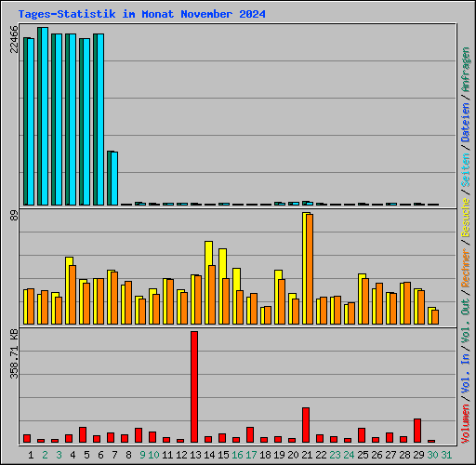Screen dimensions: 476x465
Task: Click the "Dateien" legend label
Action: point(466,123)
